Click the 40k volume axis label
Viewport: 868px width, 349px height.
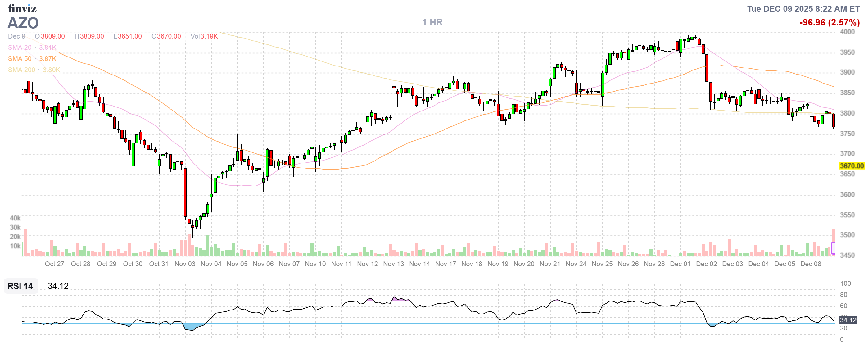[15, 218]
